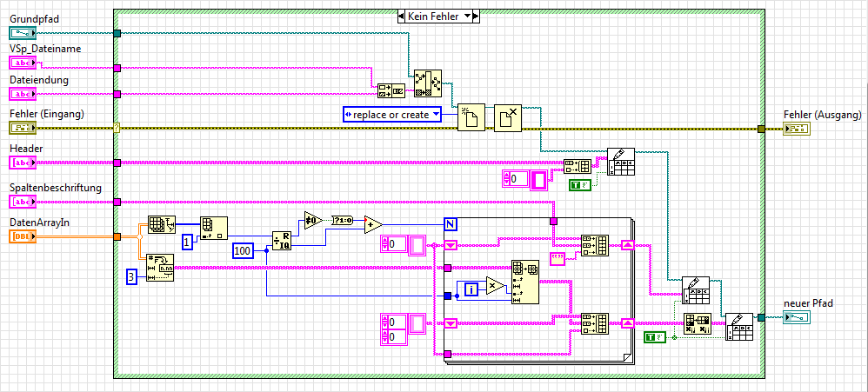The height and width of the screenshot is (392, 868).
Task: Click lower left shift register down arrow
Action: tap(451, 322)
